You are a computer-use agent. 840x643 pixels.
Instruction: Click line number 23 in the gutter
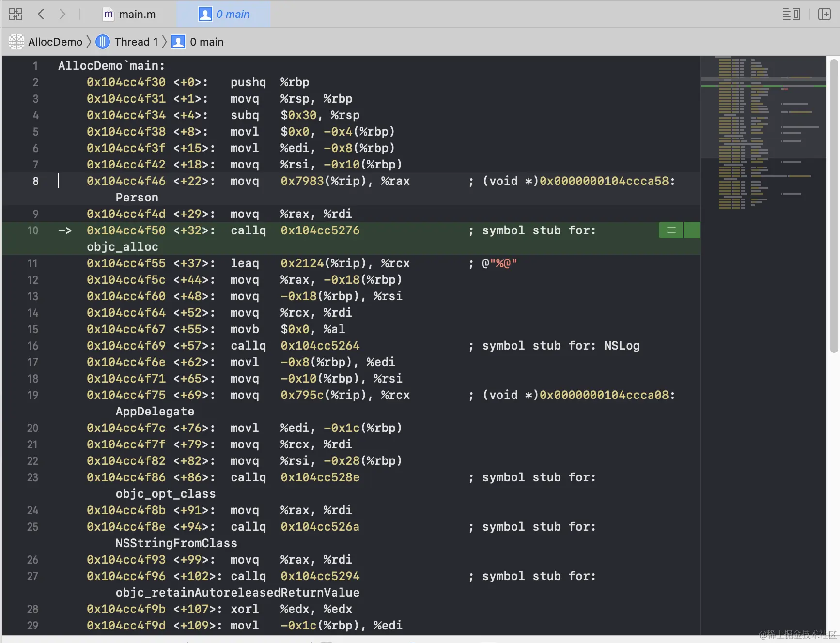32,477
